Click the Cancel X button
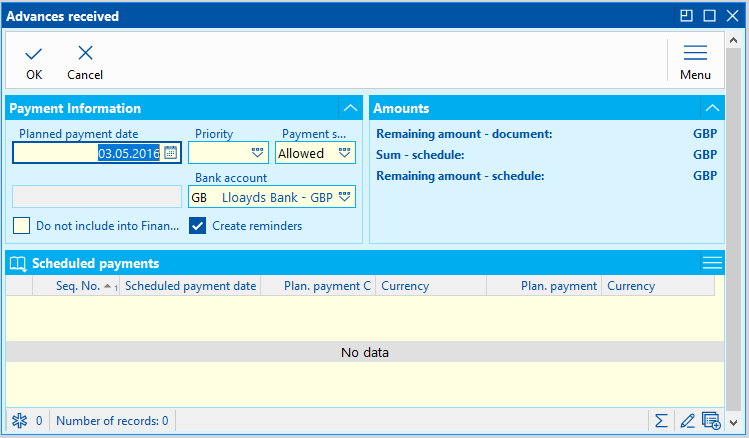Screen dimensions: 749x438 (x=85, y=63)
